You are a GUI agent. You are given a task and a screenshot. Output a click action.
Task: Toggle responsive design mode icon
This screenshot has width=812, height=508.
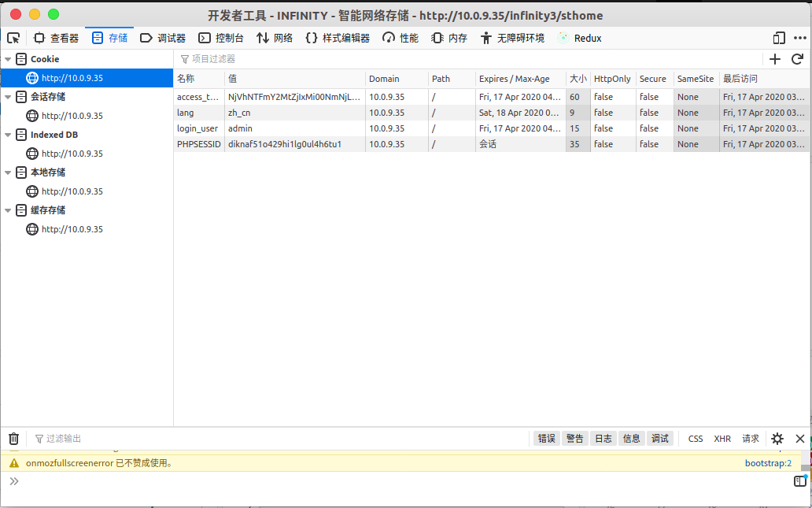tap(779, 38)
